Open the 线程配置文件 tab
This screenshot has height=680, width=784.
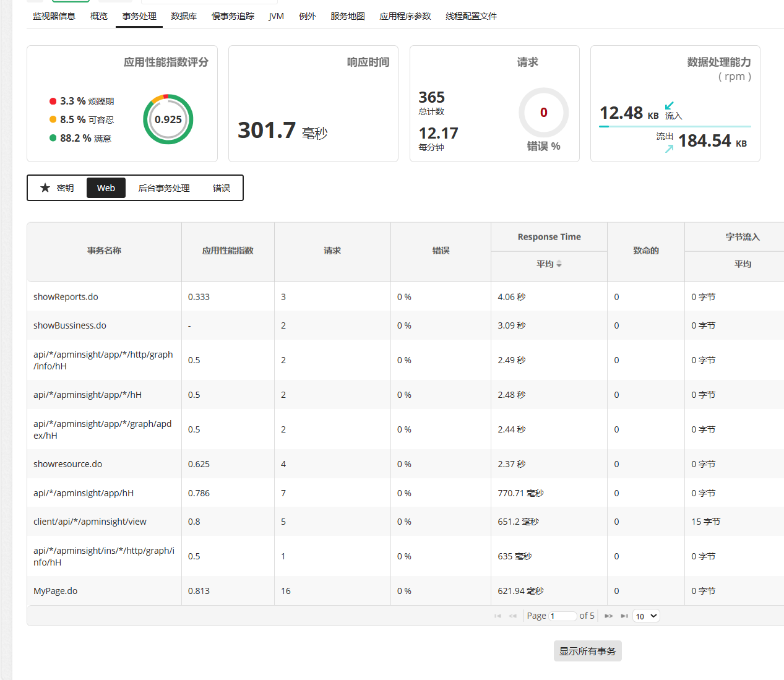tap(471, 16)
